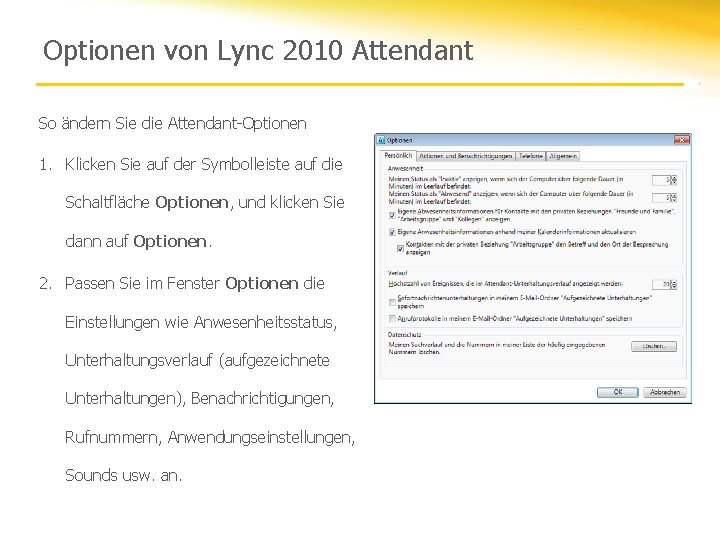Toggle Abwesenheitsinformationen für Kontakte checkbox
The image size is (720, 540).
pyautogui.click(x=392, y=215)
